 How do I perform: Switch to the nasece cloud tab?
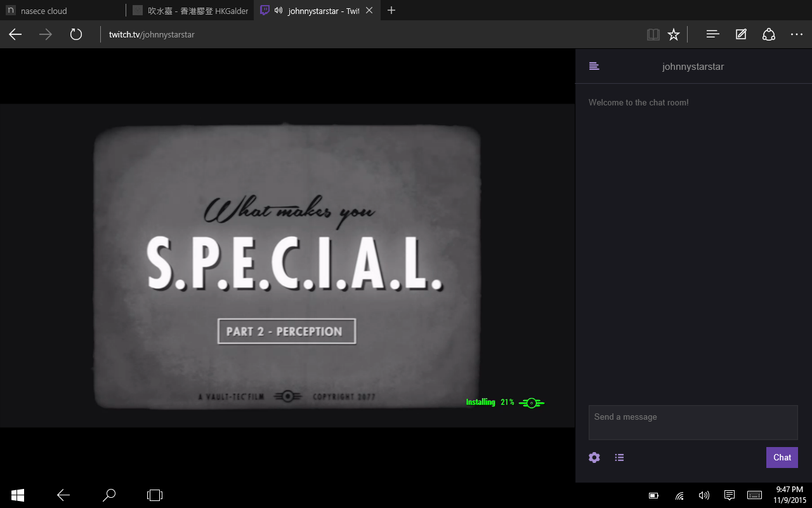click(x=62, y=11)
